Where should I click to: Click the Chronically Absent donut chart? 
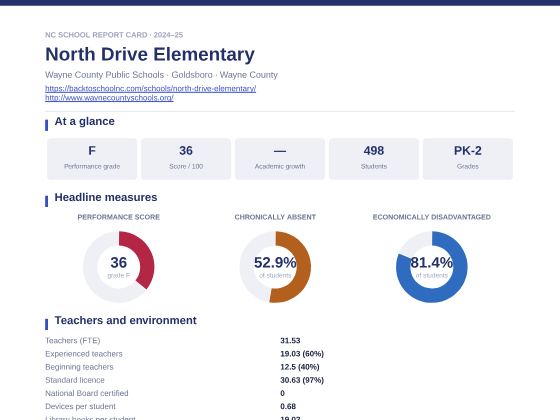275,267
